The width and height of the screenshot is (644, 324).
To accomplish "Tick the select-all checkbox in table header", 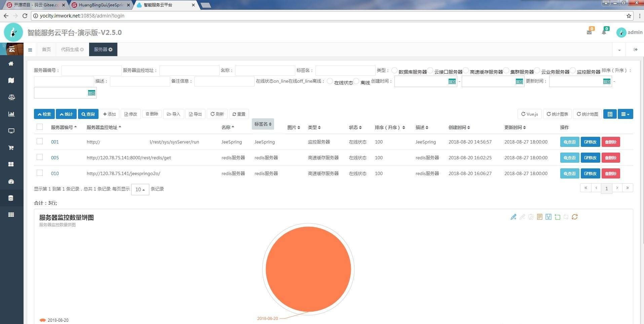I will coord(40,127).
